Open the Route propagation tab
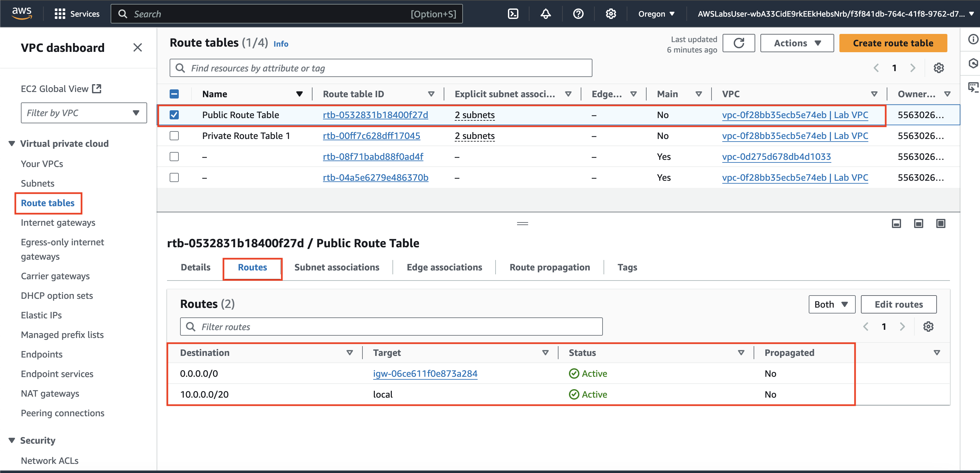The width and height of the screenshot is (980, 473). coord(549,267)
